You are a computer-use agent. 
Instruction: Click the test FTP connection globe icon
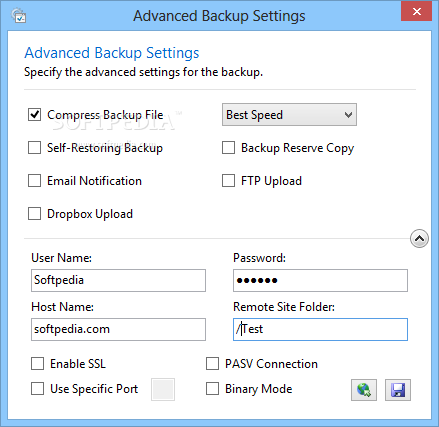tap(364, 390)
